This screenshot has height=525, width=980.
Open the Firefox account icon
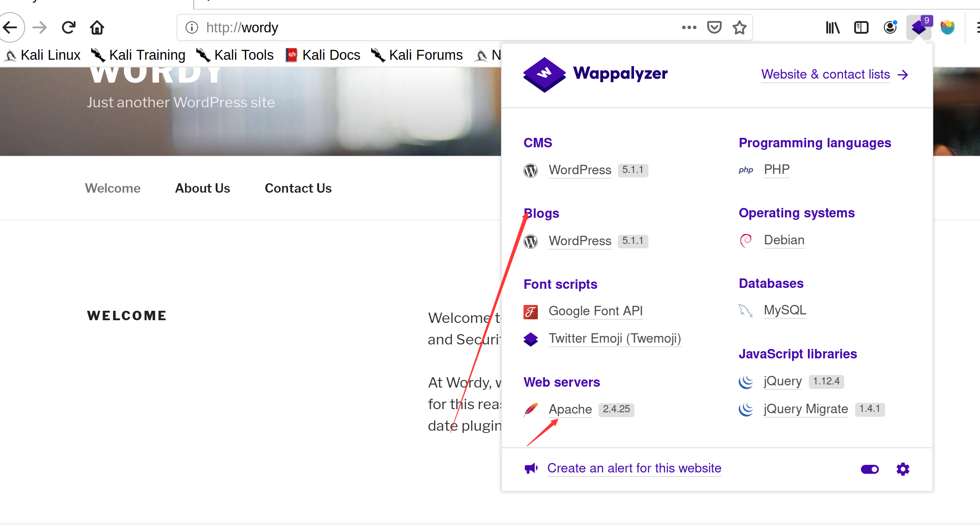click(890, 28)
